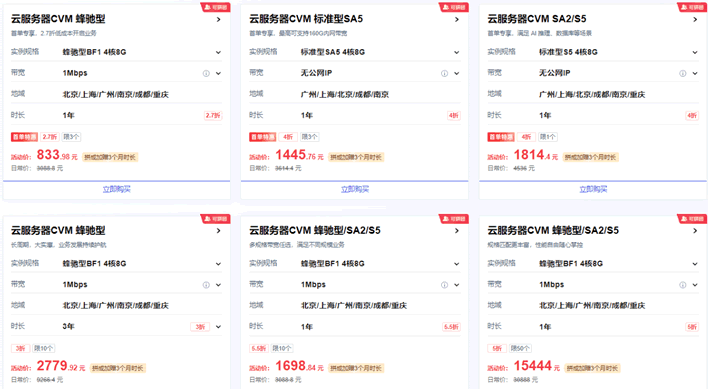Click the 可拼团 badge on the 1698.84元 card

coord(454,219)
